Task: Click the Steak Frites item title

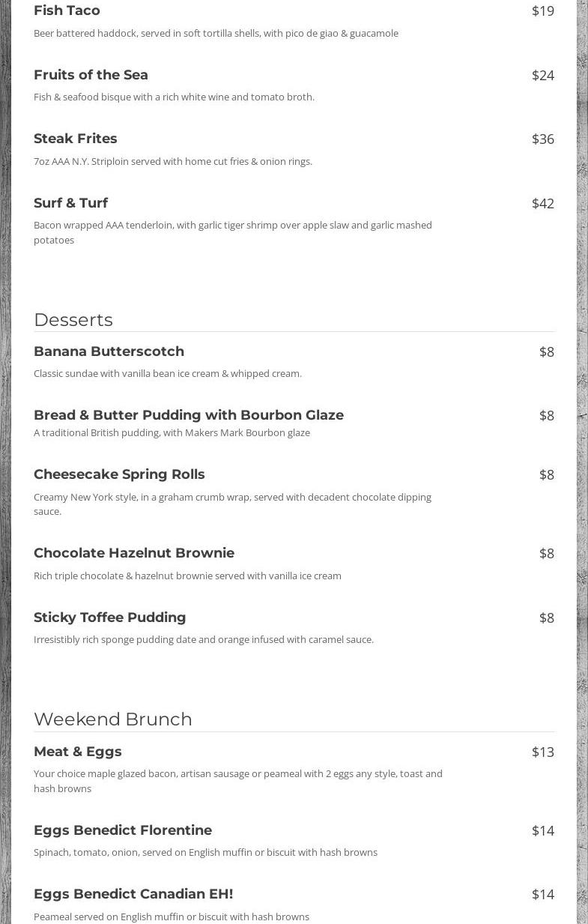Action: (x=75, y=139)
